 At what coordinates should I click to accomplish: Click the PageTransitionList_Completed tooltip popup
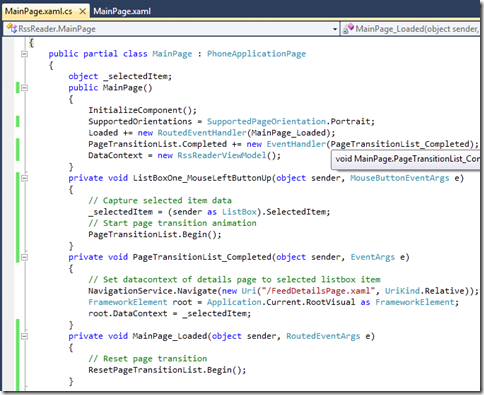click(x=406, y=159)
